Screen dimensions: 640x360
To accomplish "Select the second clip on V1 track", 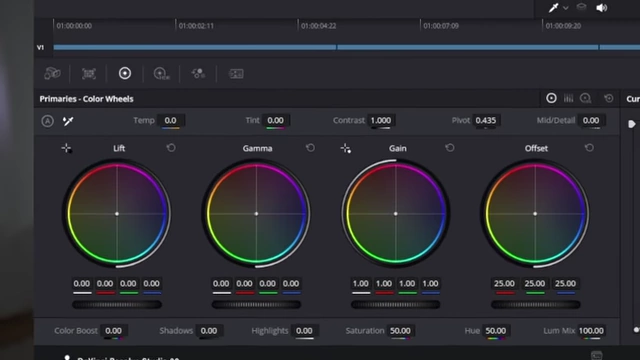I will coord(468,47).
